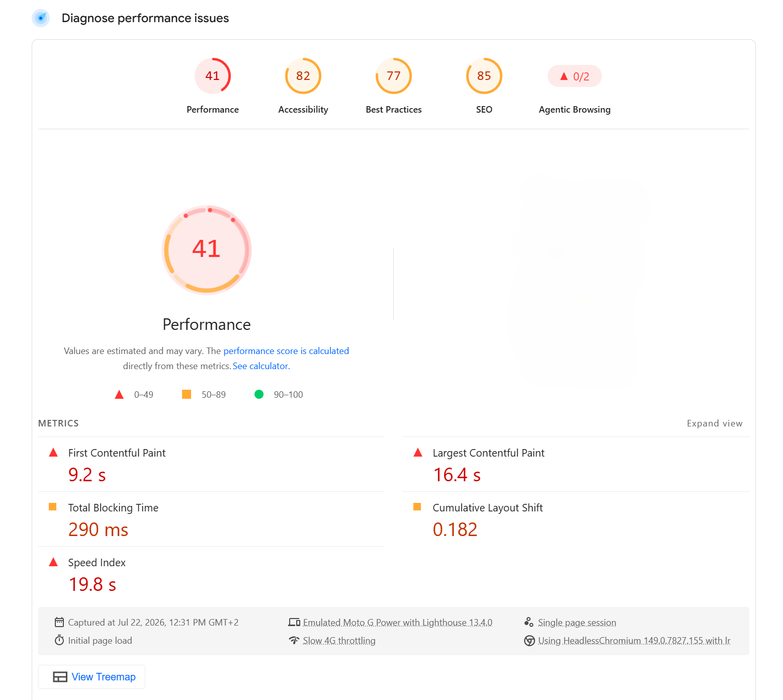Image resolution: width=783 pixels, height=700 pixels.
Task: Click the green circle legend icon for 90–100
Action: tap(259, 394)
